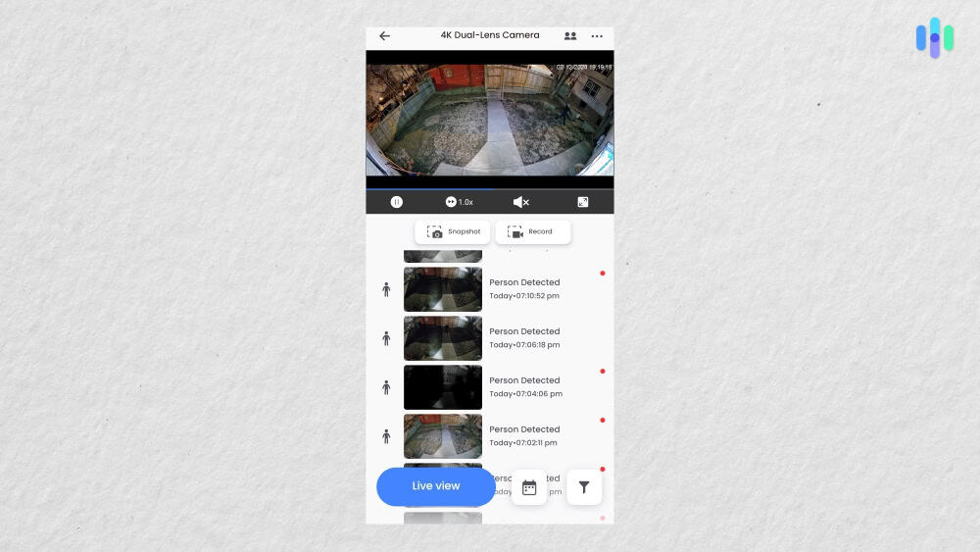980x552 pixels.
Task: Open thumbnail for 07:04:06 pm event
Action: [443, 387]
